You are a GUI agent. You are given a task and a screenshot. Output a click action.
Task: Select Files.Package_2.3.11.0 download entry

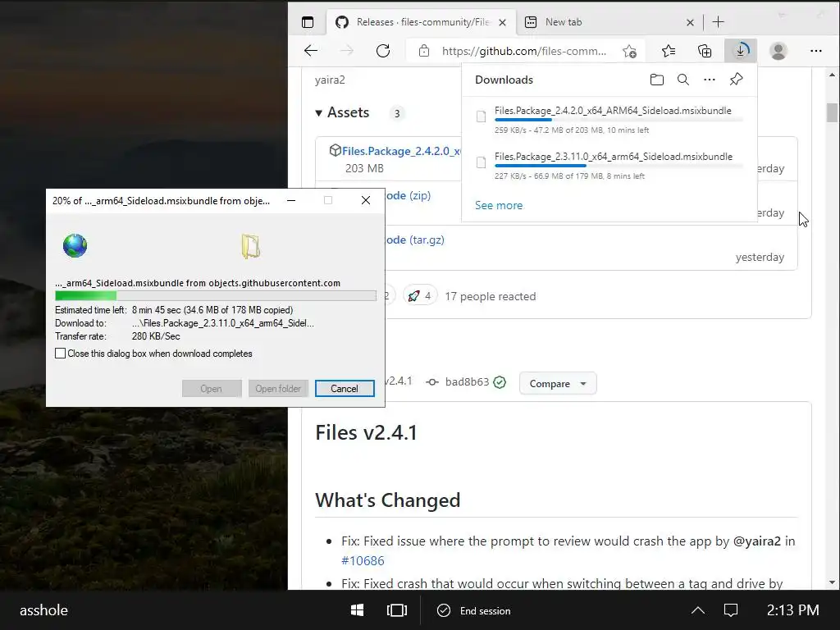(x=609, y=166)
